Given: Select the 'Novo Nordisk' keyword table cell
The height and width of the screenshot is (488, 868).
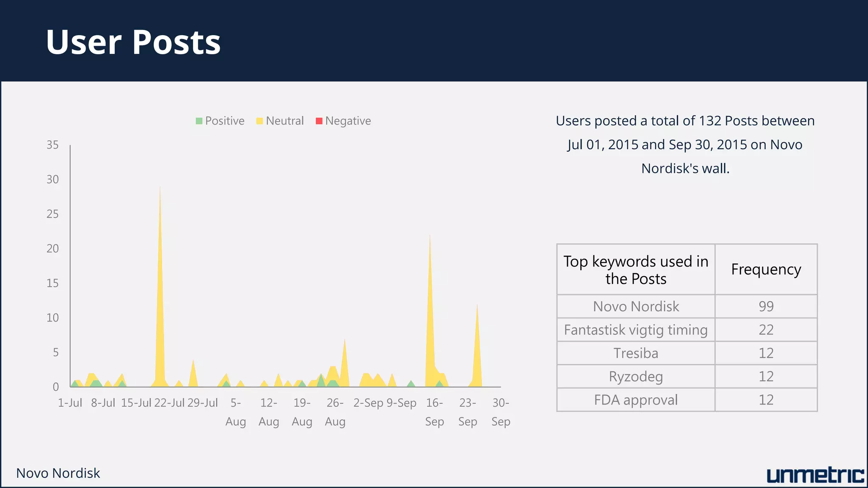Looking at the screenshot, I should point(636,306).
